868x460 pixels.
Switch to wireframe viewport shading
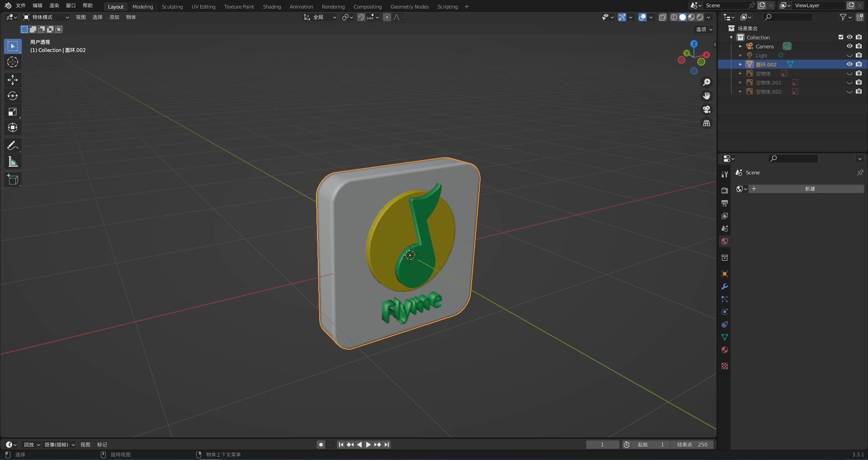coord(674,17)
